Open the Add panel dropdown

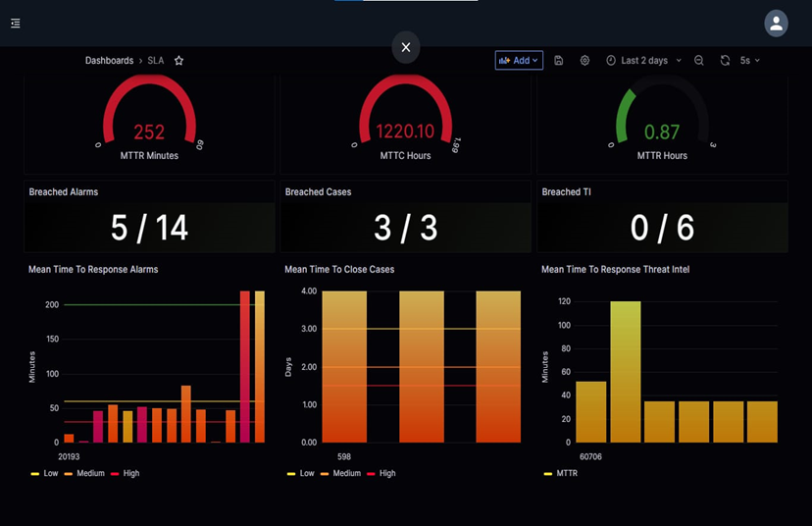coord(519,61)
